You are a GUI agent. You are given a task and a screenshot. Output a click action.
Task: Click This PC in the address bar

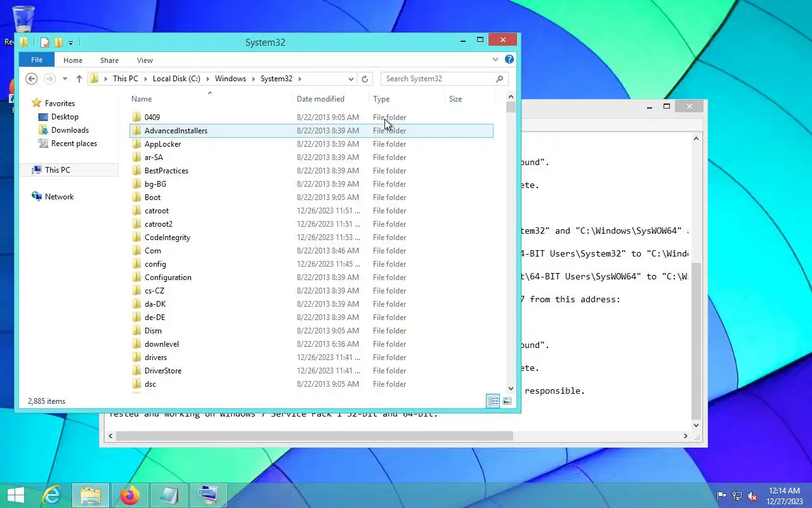pyautogui.click(x=125, y=79)
